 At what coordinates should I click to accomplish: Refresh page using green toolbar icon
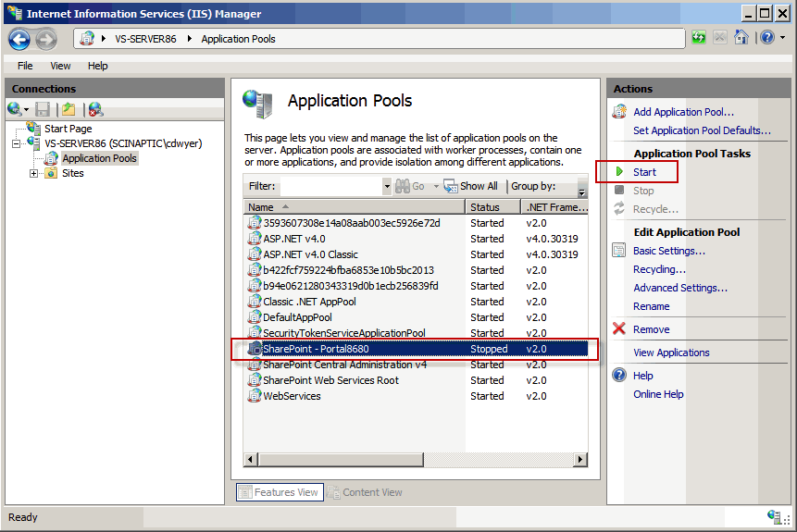(699, 37)
